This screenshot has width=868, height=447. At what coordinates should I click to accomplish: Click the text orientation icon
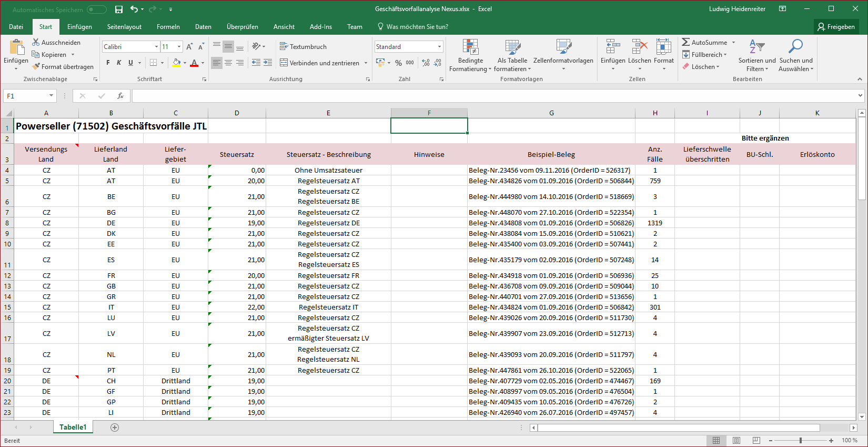[256, 46]
